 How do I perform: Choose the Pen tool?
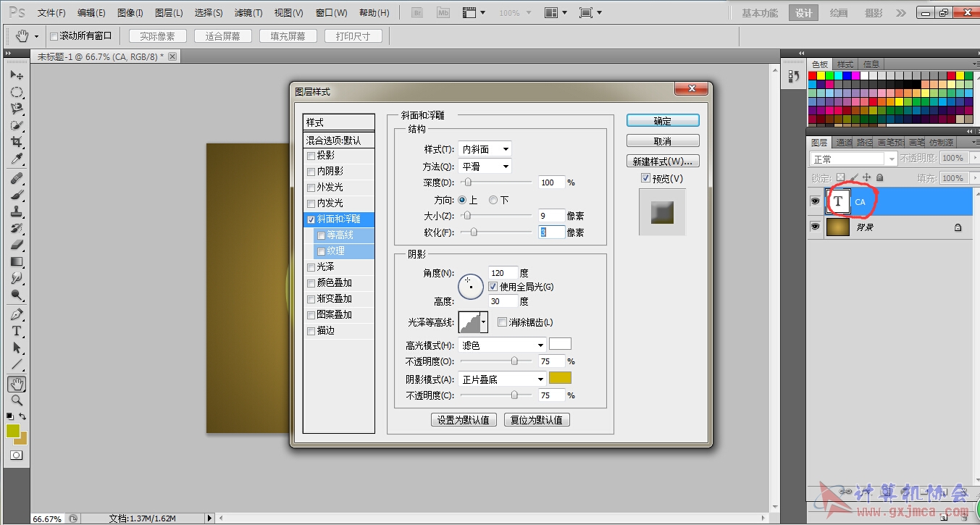click(x=17, y=314)
